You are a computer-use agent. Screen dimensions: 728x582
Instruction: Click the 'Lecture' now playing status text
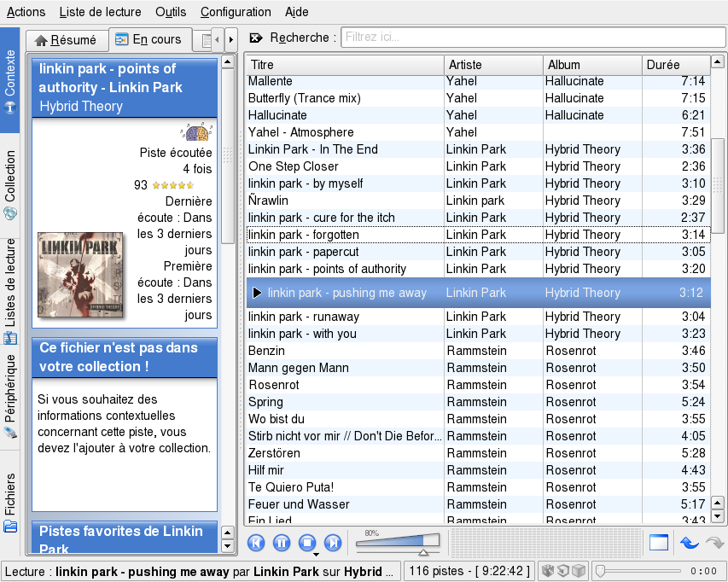tap(200, 571)
